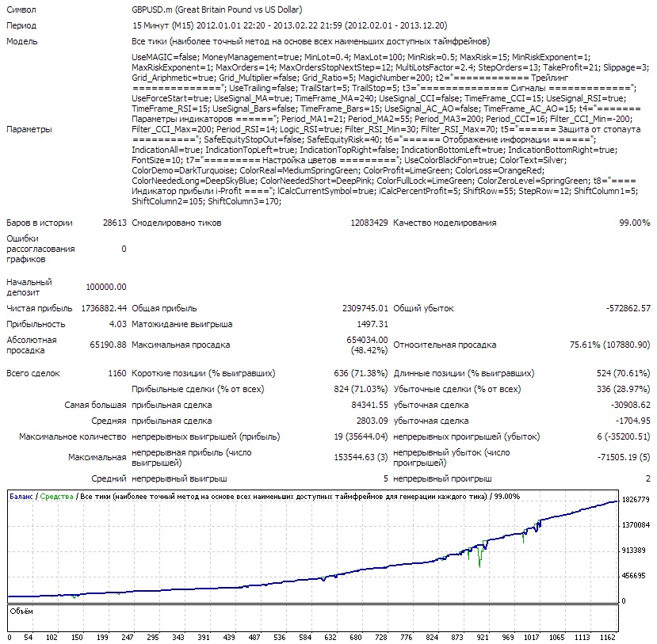657x644 pixels.
Task: Click the 'Качество моделирования' label
Action: click(x=445, y=223)
